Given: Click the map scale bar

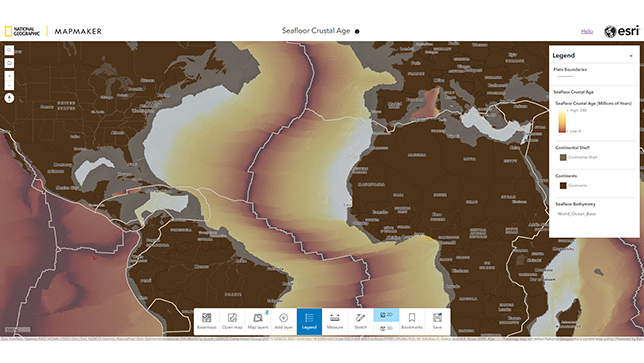Looking at the screenshot, I should pos(18,329).
